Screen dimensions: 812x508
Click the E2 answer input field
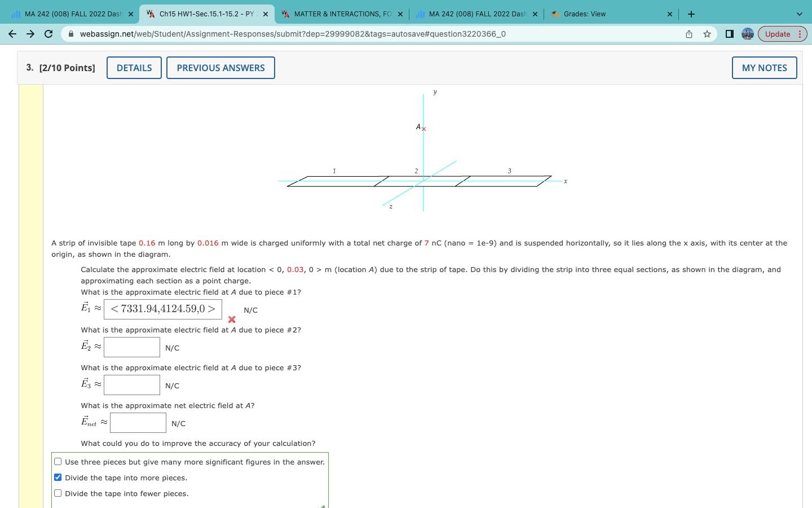pos(131,347)
